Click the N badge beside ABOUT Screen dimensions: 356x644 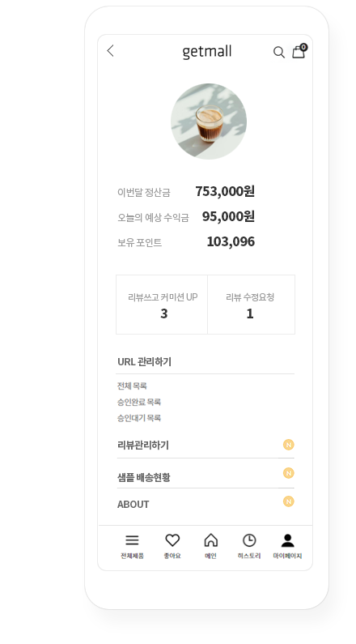point(289,501)
